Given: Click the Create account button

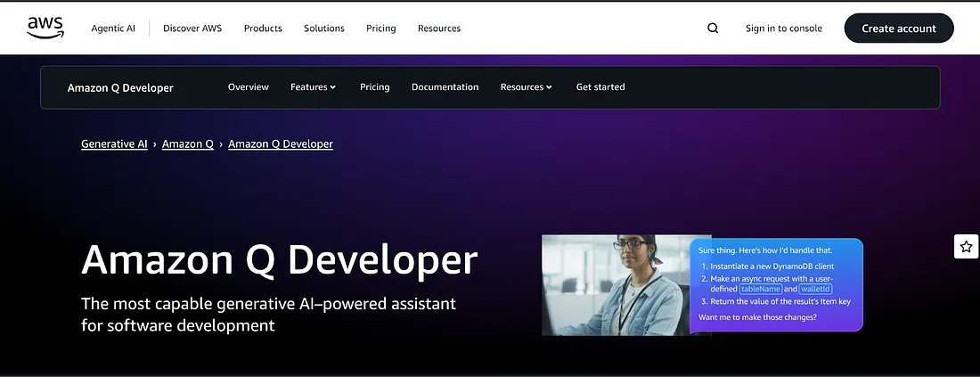Looking at the screenshot, I should [x=899, y=29].
